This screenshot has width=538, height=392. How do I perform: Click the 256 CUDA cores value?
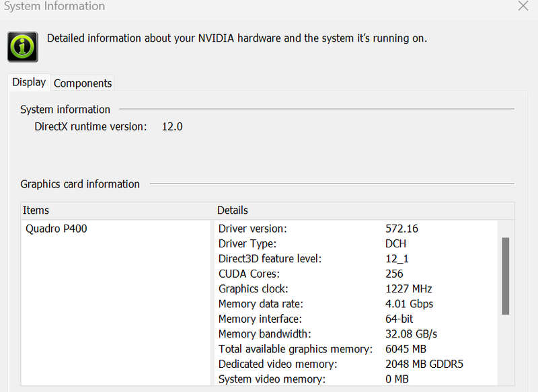click(x=394, y=274)
